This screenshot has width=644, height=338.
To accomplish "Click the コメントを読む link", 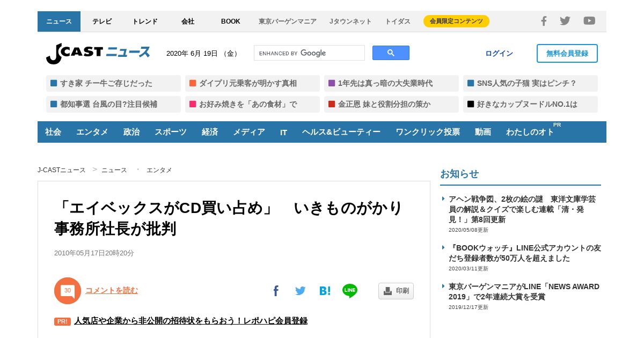I will pos(112,290).
